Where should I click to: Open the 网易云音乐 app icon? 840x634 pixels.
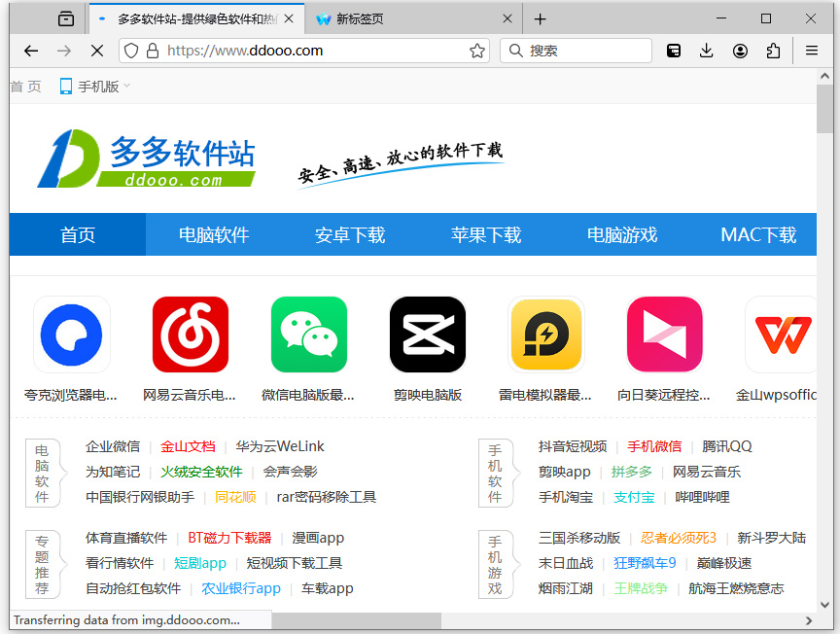[191, 335]
